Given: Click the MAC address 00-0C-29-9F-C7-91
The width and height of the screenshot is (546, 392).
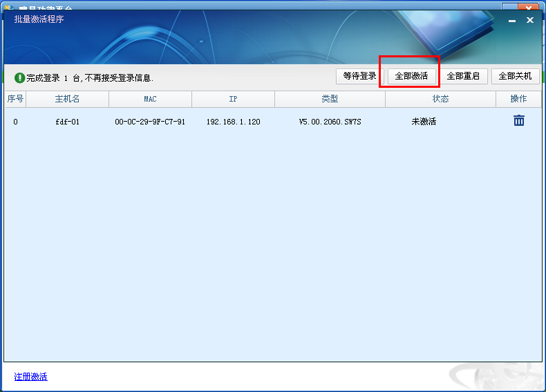Looking at the screenshot, I should click(x=150, y=122).
